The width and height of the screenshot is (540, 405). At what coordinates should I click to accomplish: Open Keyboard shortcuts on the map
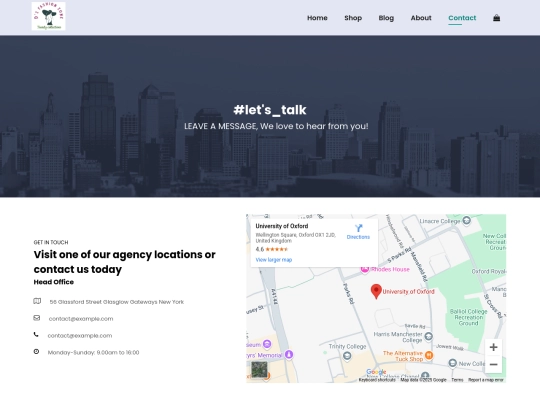[x=377, y=380]
